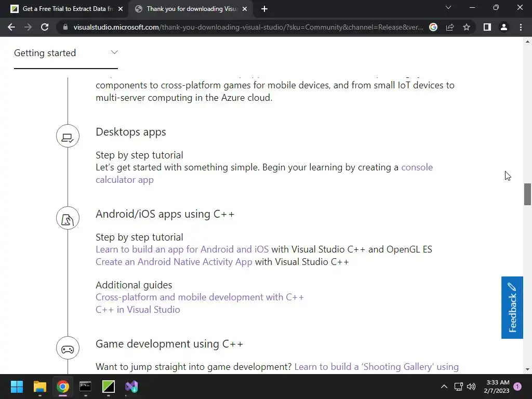Click the blue Feedback button
Screen dimensions: 532x399
[512, 308]
